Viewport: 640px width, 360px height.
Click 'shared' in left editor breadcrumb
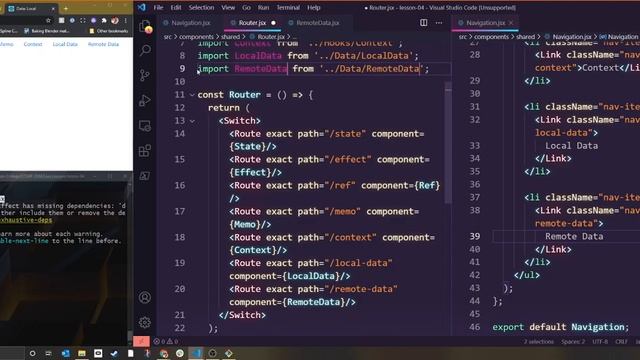231,37
